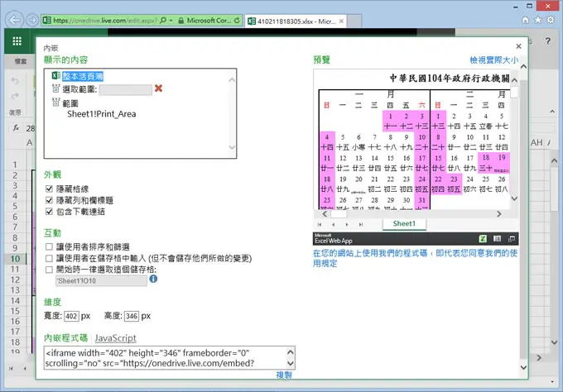Go to the first sheet with the sheet navigation arrow

click(320, 224)
